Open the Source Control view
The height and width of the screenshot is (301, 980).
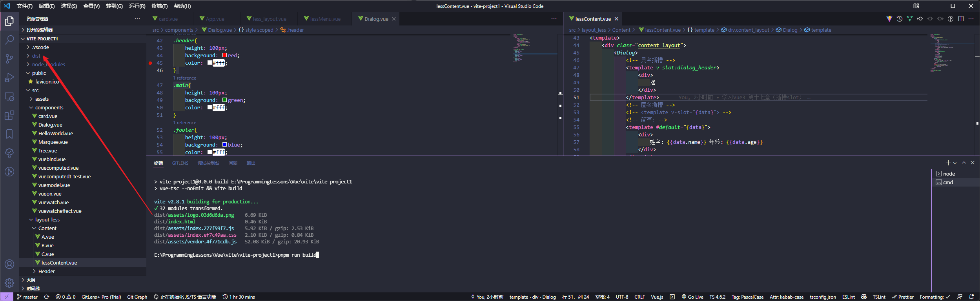[x=9, y=58]
